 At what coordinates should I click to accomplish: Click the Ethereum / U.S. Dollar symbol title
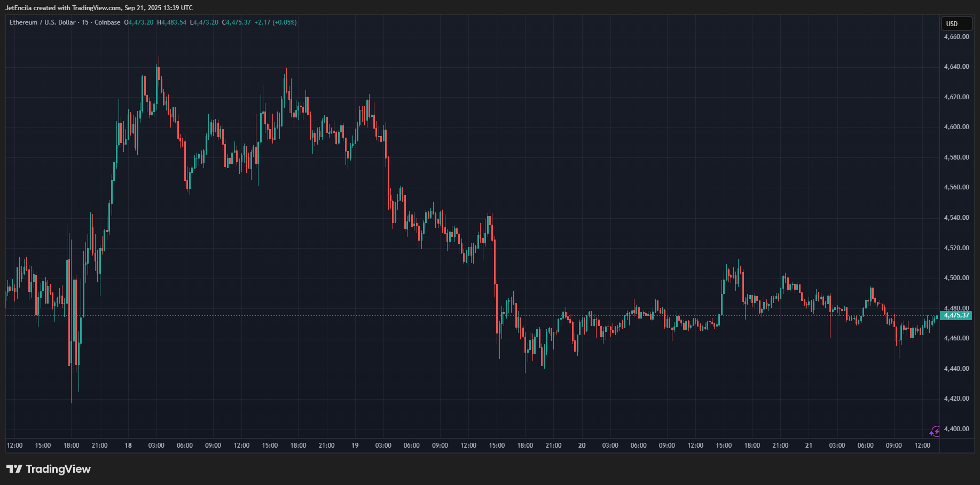pos(42,22)
